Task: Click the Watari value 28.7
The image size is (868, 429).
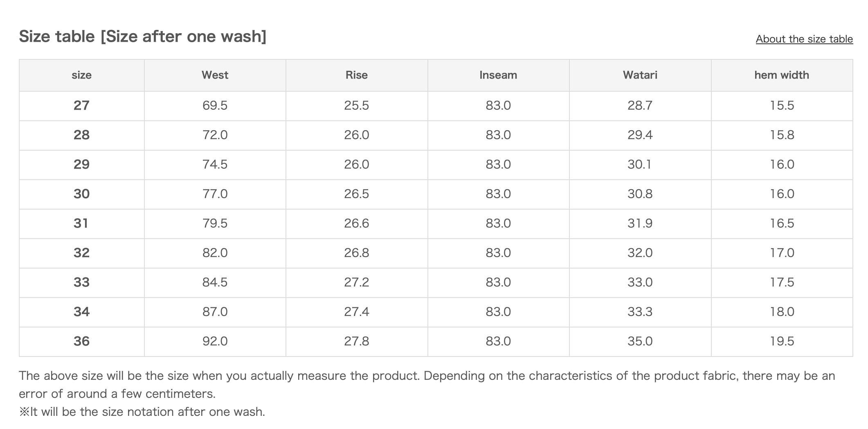Action: click(640, 106)
